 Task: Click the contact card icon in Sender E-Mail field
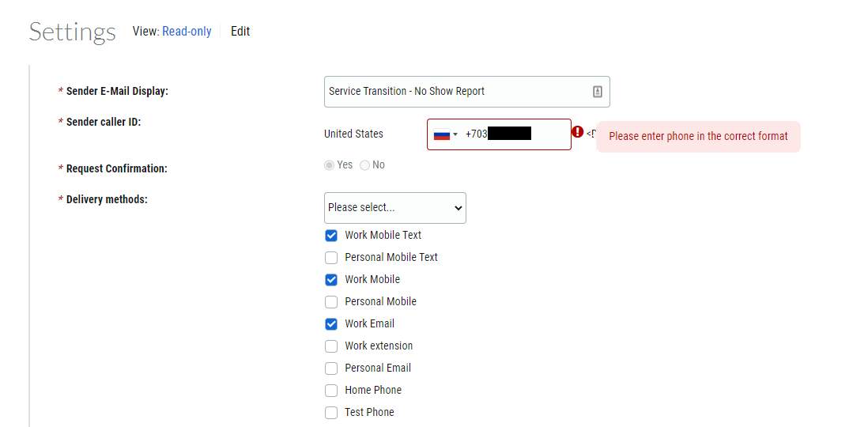[597, 92]
